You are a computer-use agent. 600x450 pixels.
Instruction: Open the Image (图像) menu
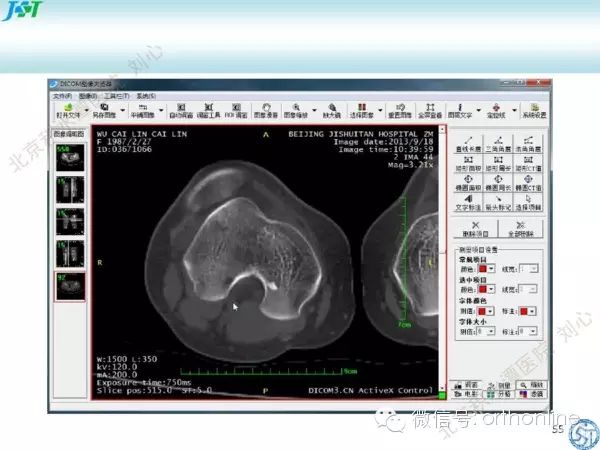[88, 96]
